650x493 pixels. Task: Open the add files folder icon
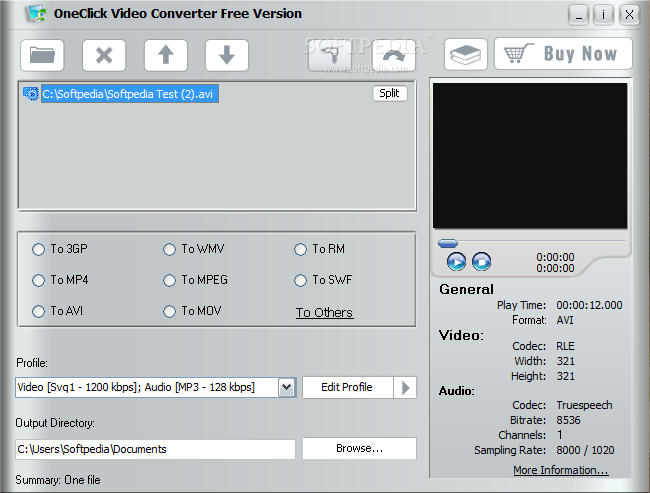pyautogui.click(x=42, y=55)
